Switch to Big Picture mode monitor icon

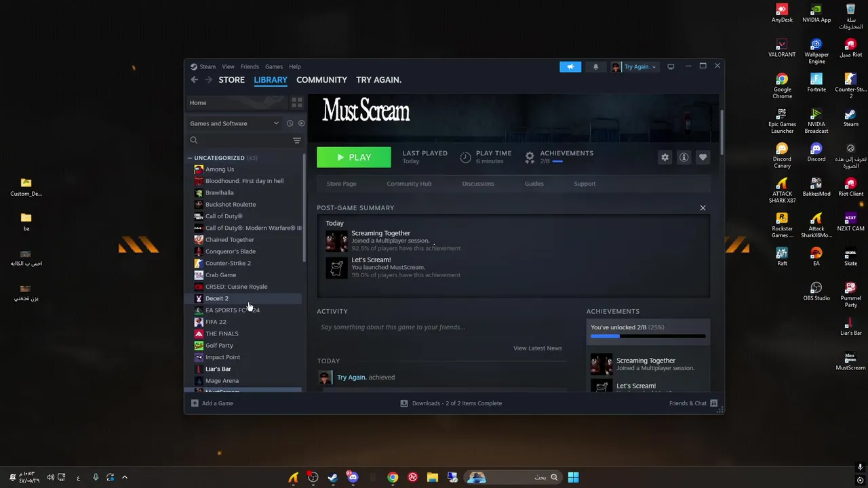point(671,66)
